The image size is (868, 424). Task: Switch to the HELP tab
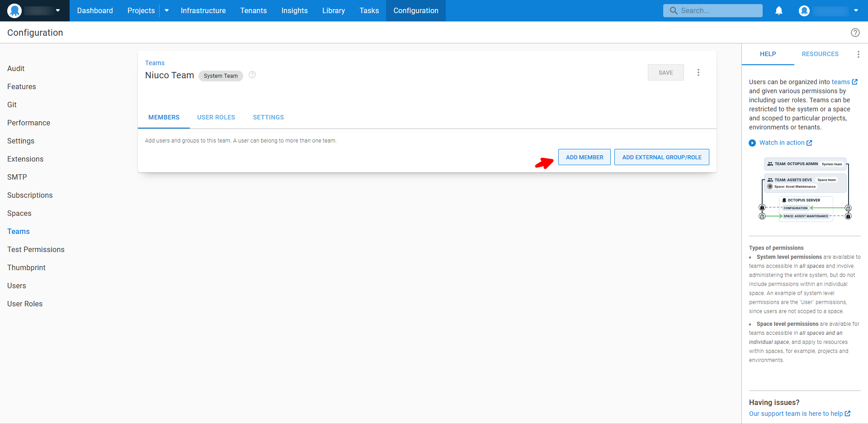tap(768, 54)
